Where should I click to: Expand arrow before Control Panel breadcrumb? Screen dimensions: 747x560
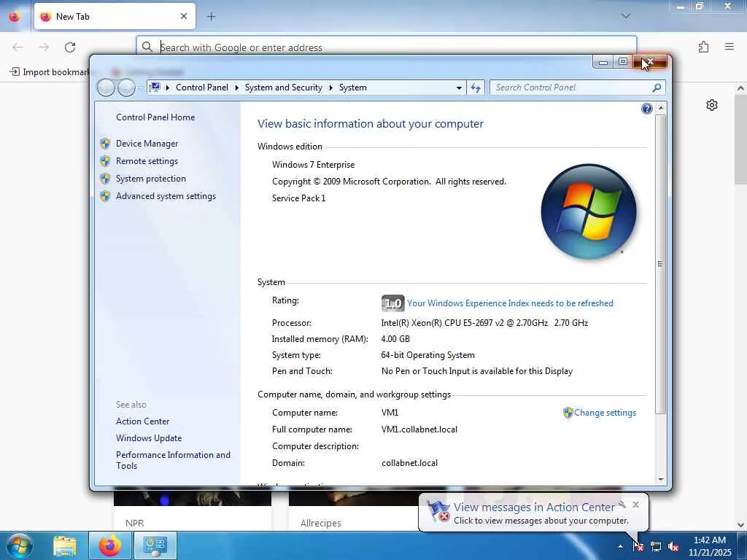[x=168, y=87]
